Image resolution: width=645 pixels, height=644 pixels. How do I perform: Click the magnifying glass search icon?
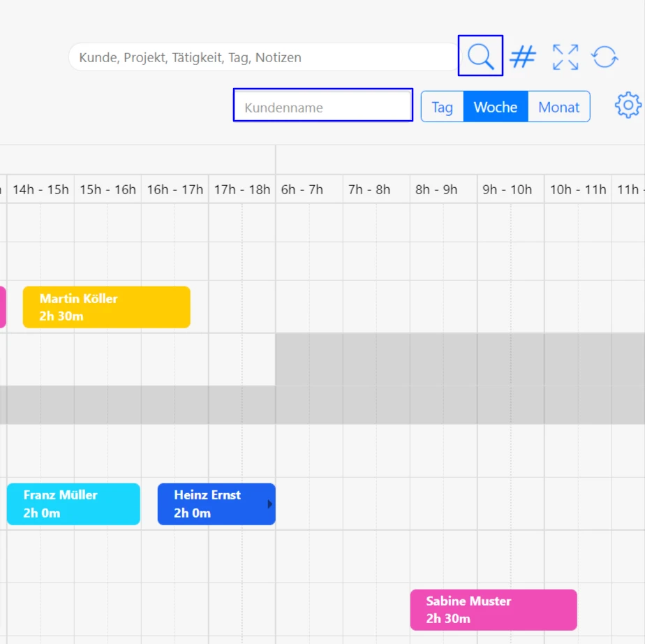[480, 56]
